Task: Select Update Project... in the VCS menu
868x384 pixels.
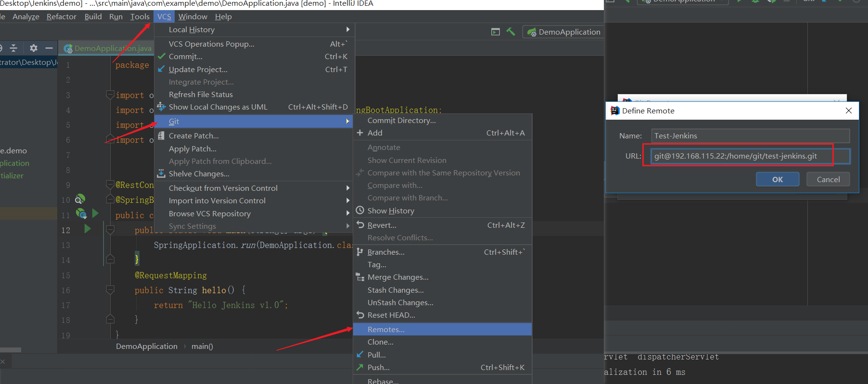Action: (255, 70)
